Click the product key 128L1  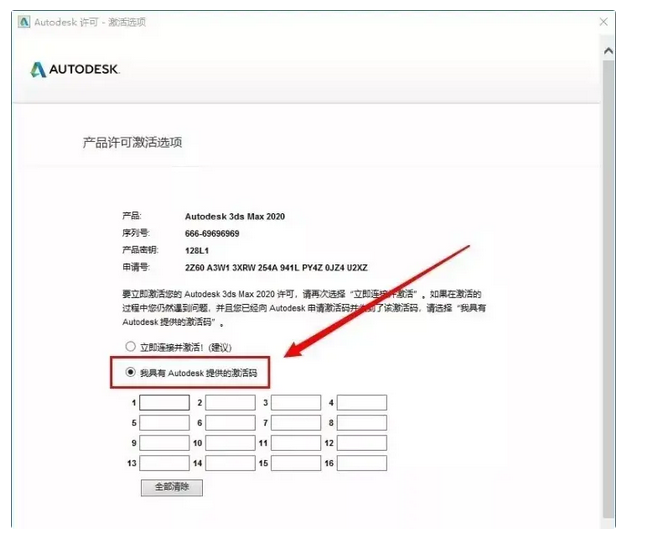click(x=197, y=251)
